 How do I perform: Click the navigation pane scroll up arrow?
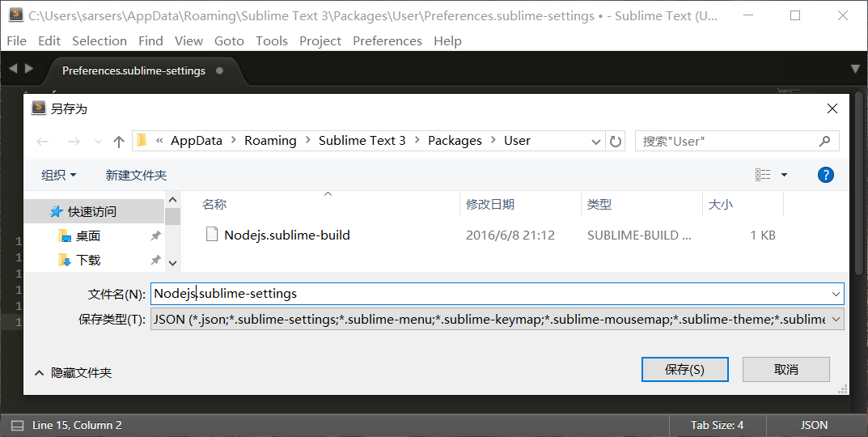point(172,199)
